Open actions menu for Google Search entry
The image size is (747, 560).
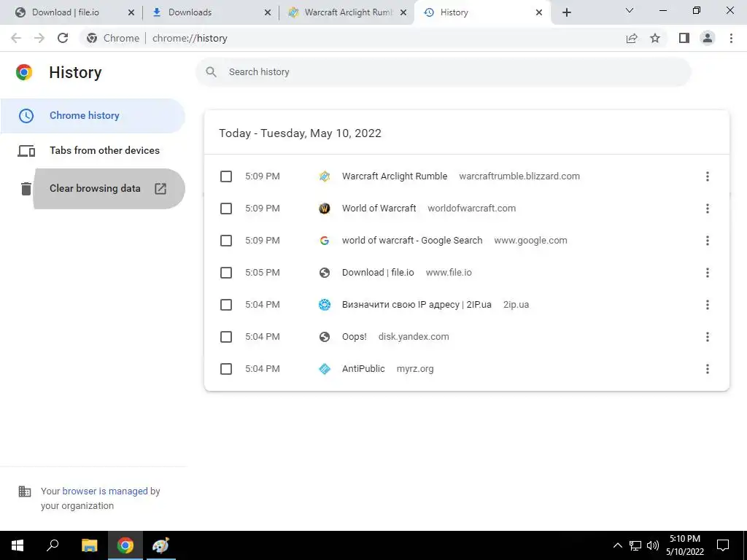[708, 241]
